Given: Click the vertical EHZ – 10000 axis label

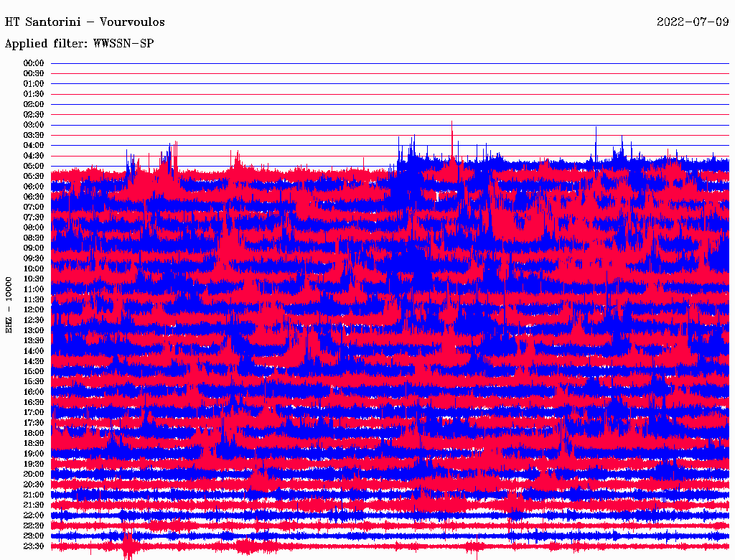Looking at the screenshot, I should (x=9, y=304).
